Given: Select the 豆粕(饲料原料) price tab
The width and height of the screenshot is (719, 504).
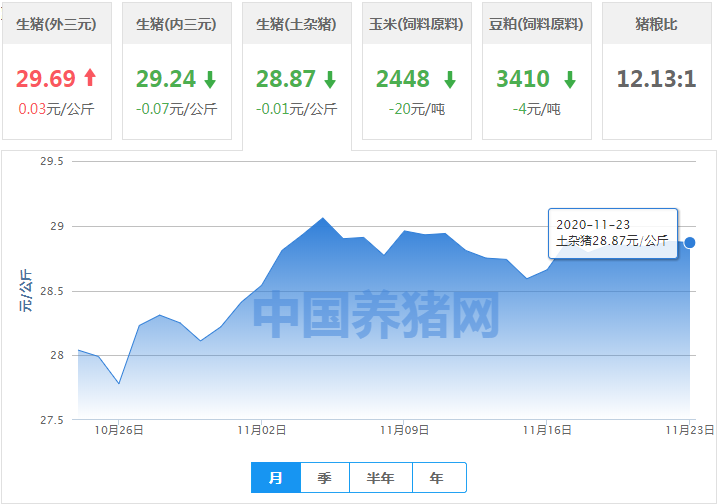Looking at the screenshot, I should (536, 71).
